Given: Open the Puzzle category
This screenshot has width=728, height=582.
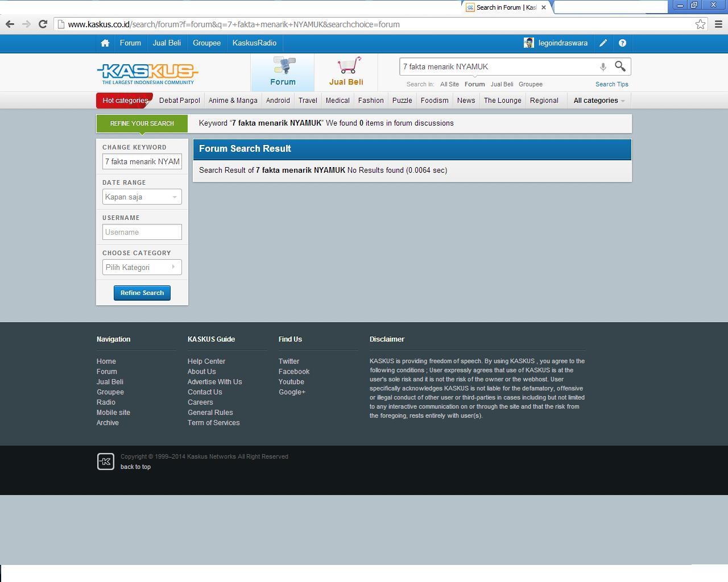Looking at the screenshot, I should (402, 101).
